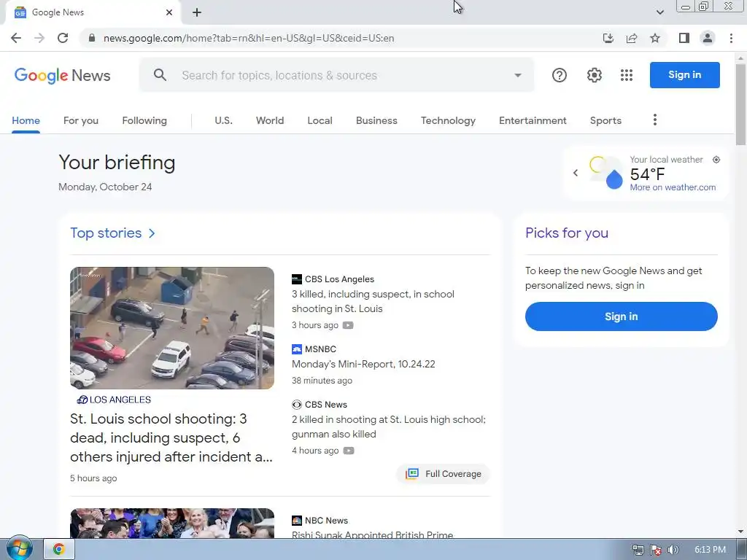Expand Top stories with the chevron

click(152, 233)
